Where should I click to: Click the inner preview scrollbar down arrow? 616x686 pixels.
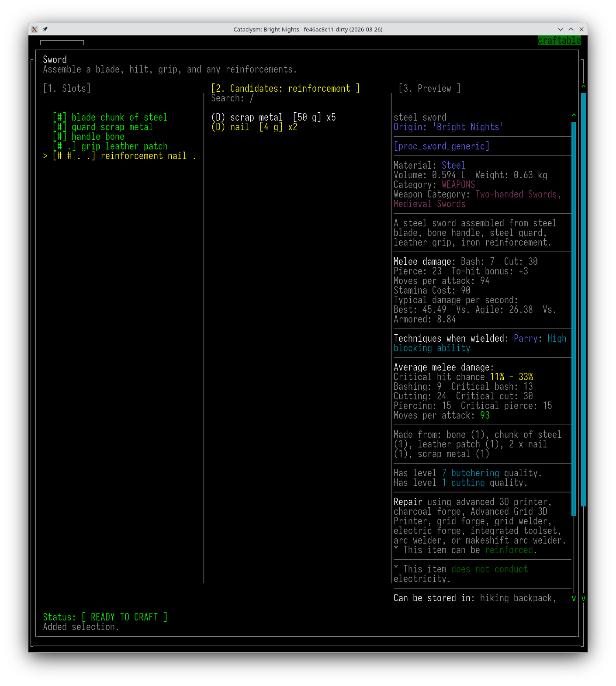pos(574,598)
